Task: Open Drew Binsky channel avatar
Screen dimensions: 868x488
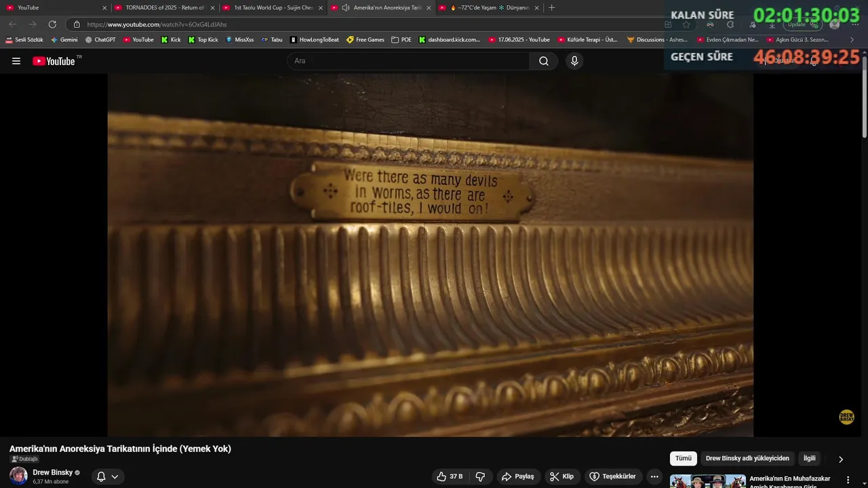Action: point(18,476)
